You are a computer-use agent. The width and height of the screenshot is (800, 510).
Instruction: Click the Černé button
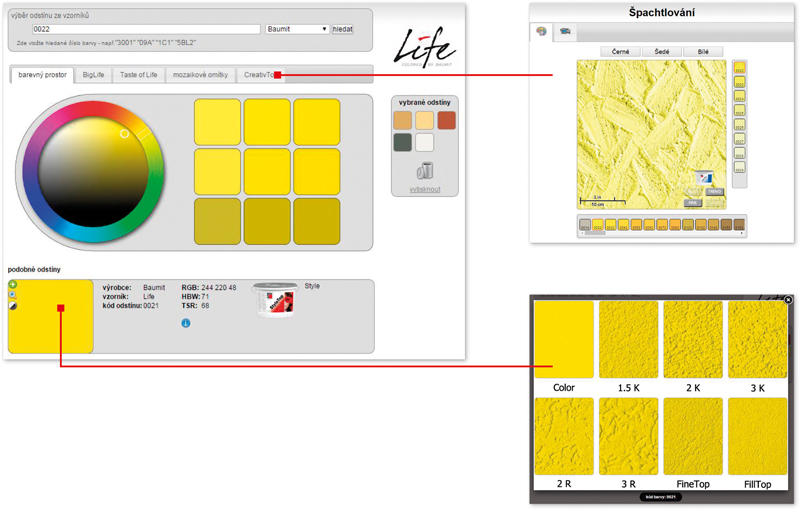pyautogui.click(x=620, y=52)
